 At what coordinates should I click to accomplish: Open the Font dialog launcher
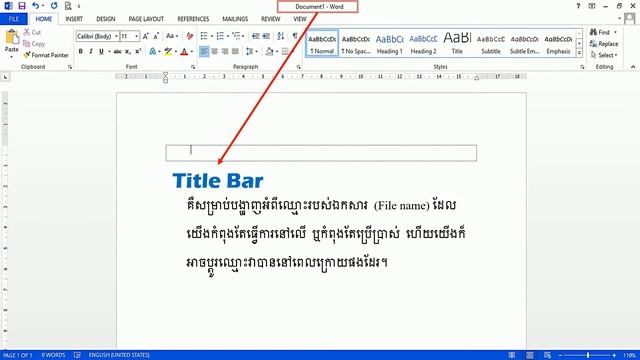click(193, 67)
